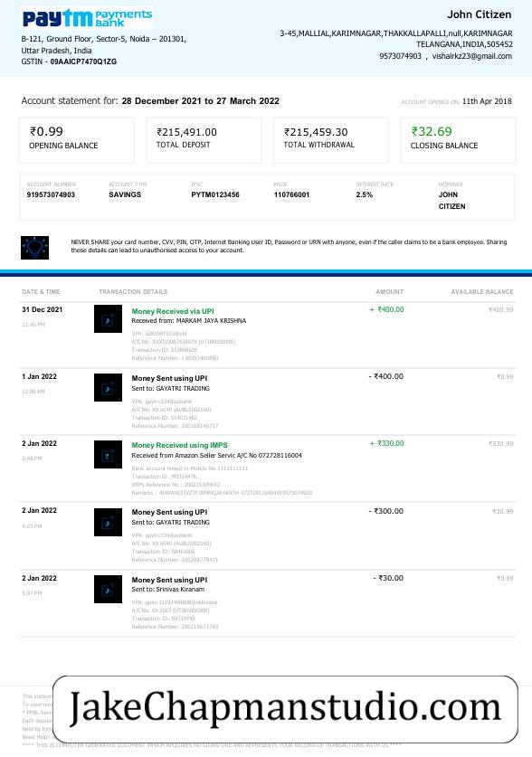The height and width of the screenshot is (757, 532).
Task: Click the lightbulb security tip icon
Action: [34, 247]
